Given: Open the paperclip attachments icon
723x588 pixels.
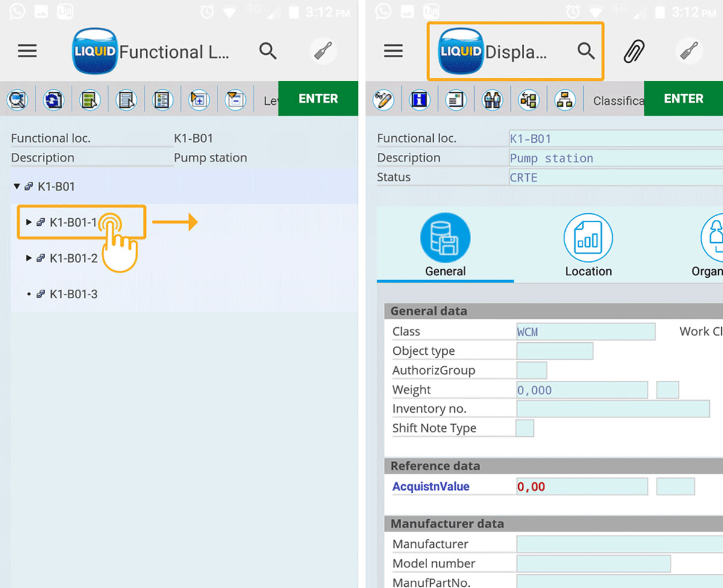Looking at the screenshot, I should click(x=634, y=52).
